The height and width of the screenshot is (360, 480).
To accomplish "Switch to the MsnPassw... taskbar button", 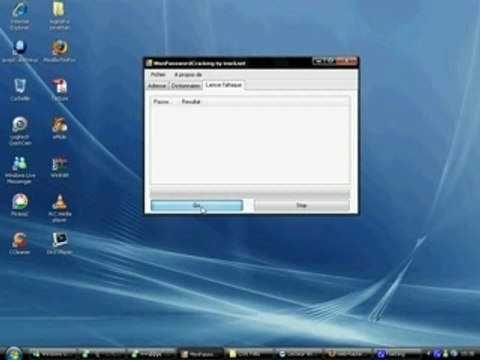I will pyautogui.click(x=200, y=354).
